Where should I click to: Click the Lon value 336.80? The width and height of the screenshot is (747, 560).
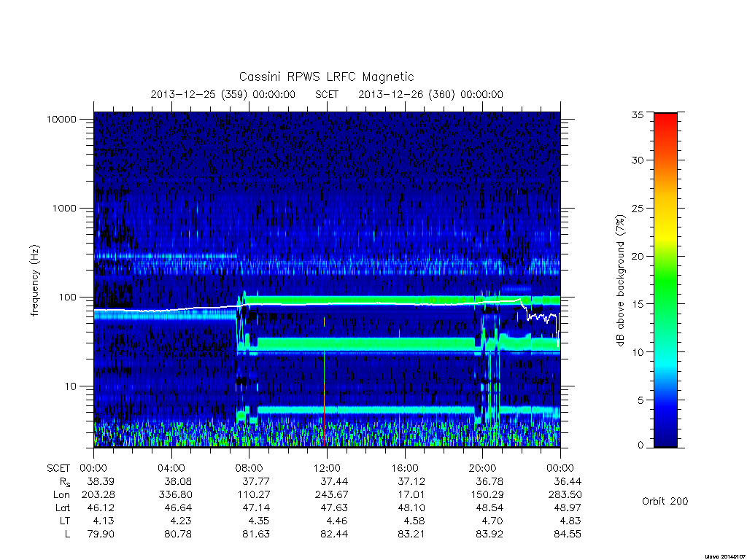point(175,495)
